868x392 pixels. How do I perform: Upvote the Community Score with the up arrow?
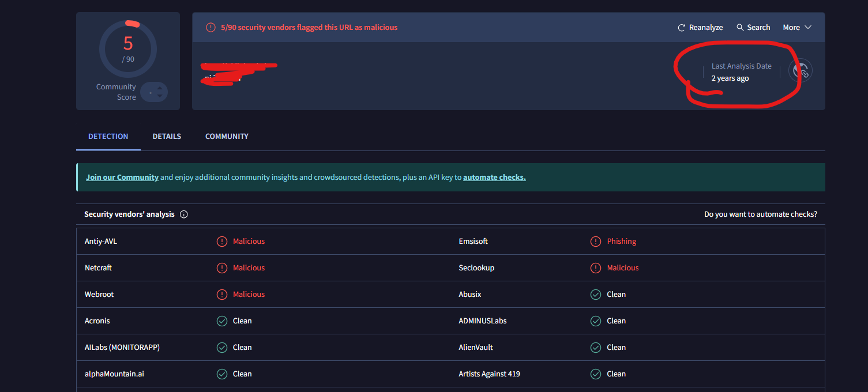[160, 88]
